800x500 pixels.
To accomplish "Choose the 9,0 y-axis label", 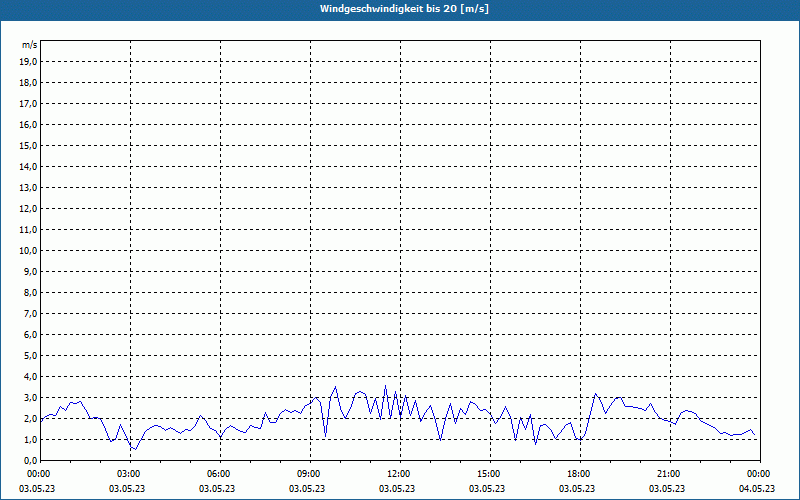I will 31,271.
